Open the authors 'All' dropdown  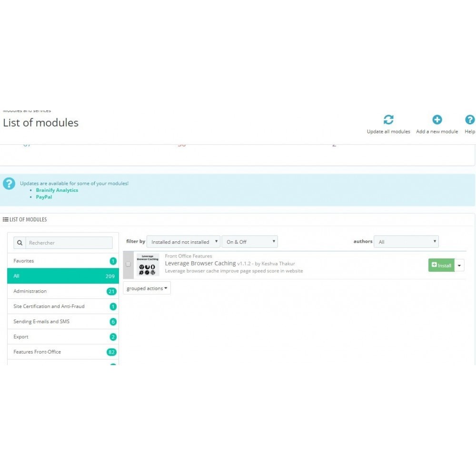(406, 242)
